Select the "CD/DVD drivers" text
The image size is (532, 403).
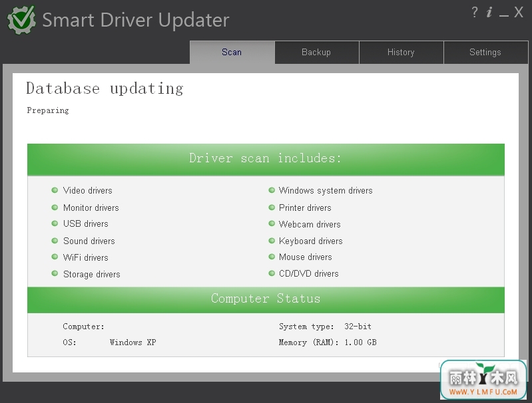[x=309, y=273]
